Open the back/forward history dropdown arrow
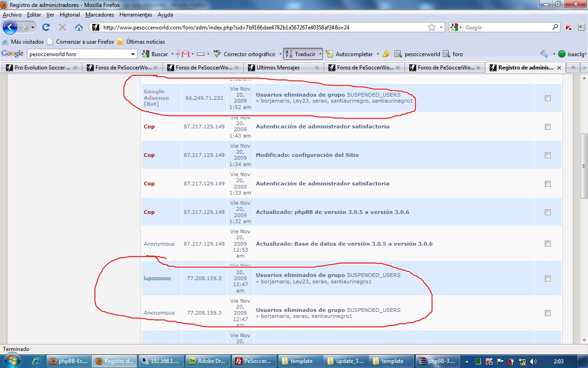Screen dimensions: 588x368 tap(33, 28)
